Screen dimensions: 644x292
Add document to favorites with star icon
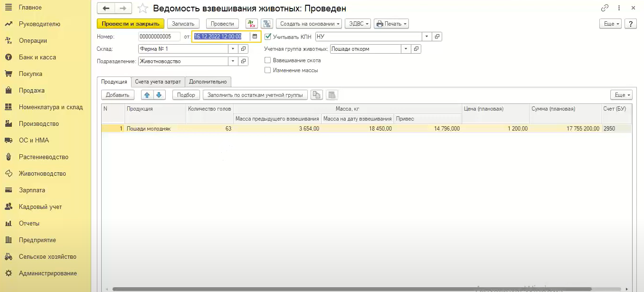pyautogui.click(x=142, y=9)
